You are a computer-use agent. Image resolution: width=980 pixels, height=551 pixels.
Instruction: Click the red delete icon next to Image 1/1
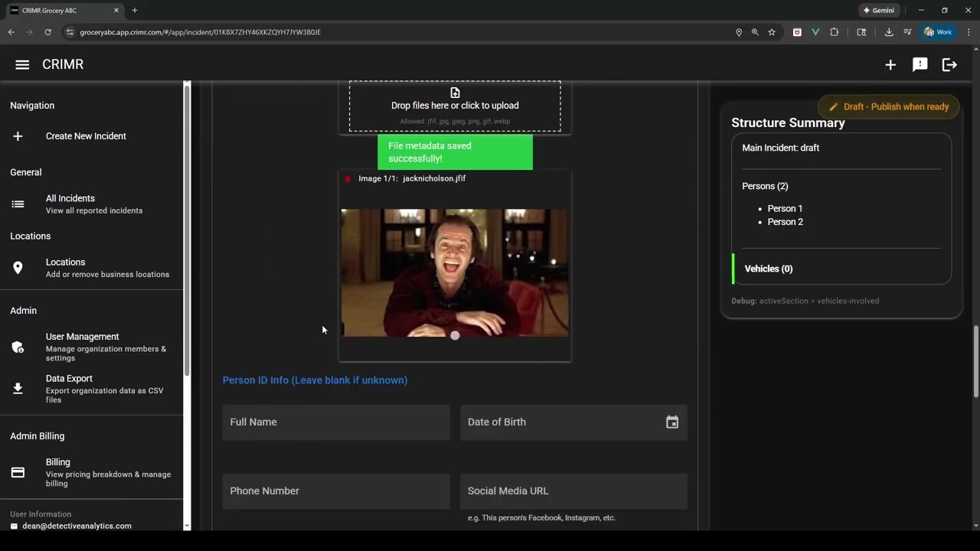pyautogui.click(x=348, y=179)
